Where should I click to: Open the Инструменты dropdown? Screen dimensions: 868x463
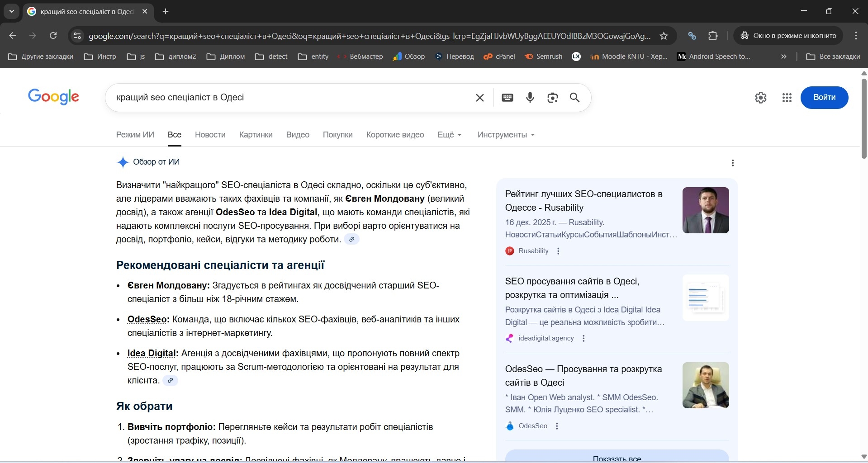[x=506, y=135]
